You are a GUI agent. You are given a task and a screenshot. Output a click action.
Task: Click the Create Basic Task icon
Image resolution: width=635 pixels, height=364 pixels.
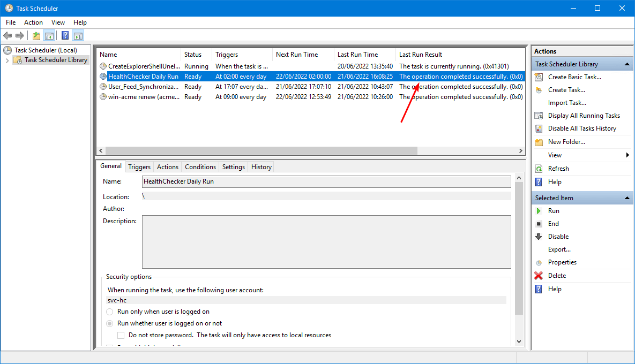[539, 77]
